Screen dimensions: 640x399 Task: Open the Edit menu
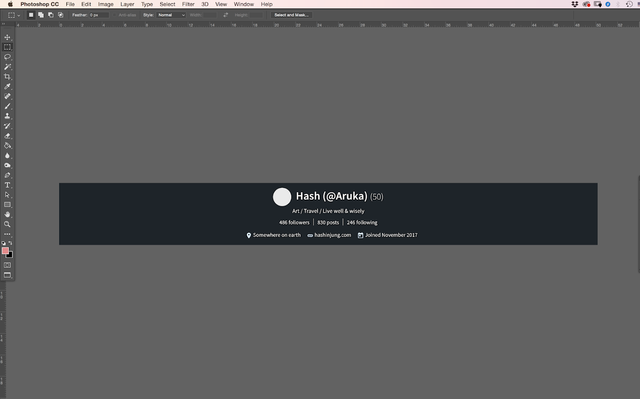pyautogui.click(x=86, y=4)
